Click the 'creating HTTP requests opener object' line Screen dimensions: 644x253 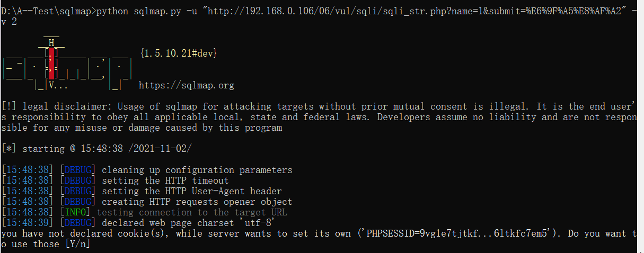click(197, 202)
